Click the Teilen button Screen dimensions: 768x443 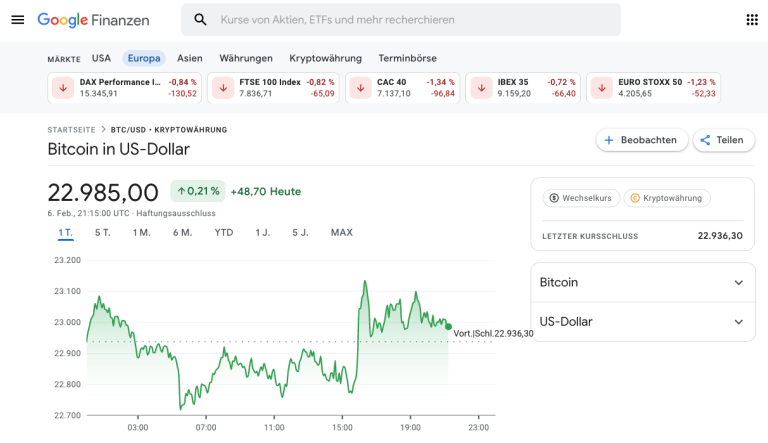[723, 140]
